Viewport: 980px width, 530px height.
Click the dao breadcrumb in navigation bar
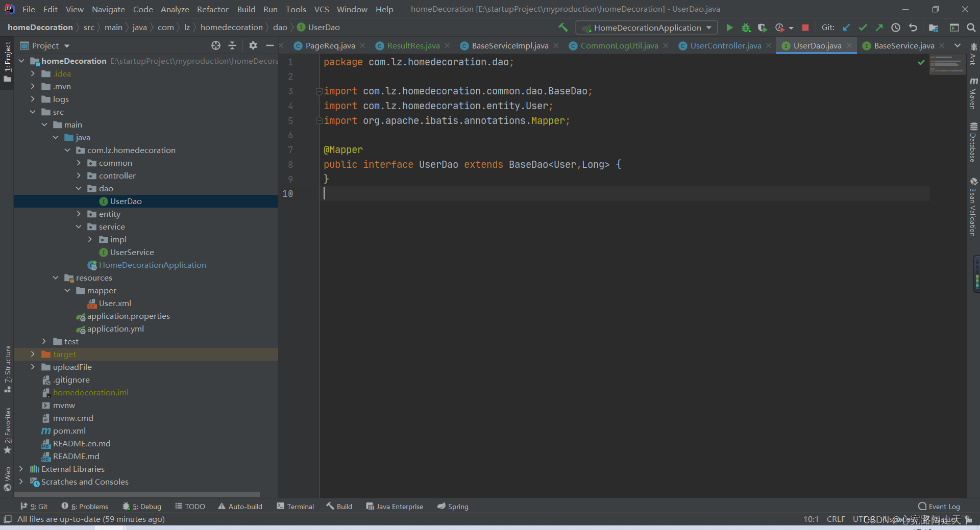(x=280, y=27)
